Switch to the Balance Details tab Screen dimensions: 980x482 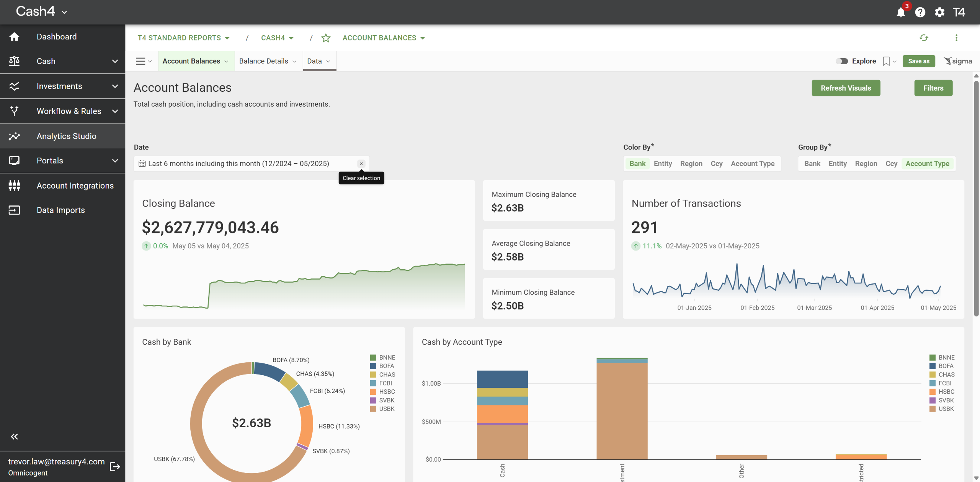(264, 61)
